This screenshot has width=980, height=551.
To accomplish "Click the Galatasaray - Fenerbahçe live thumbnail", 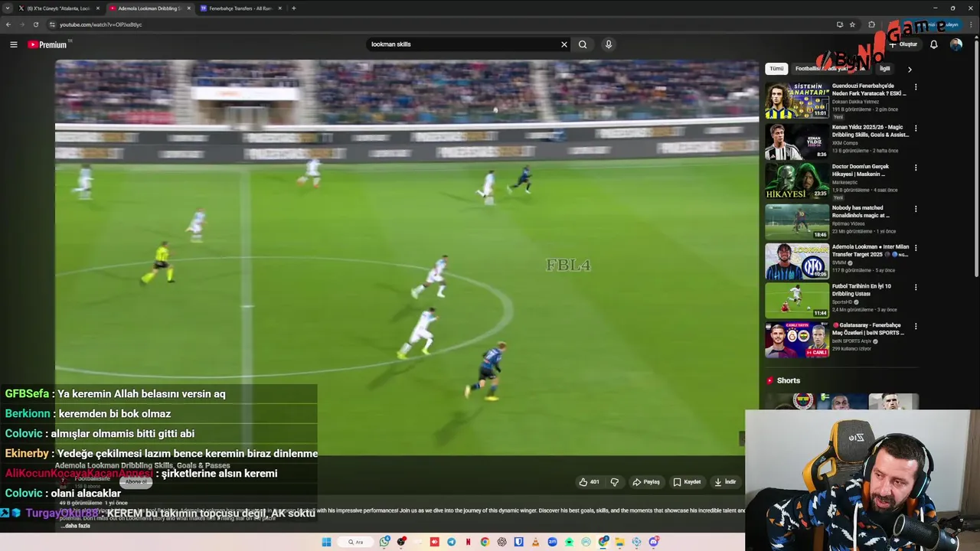I will pos(797,340).
